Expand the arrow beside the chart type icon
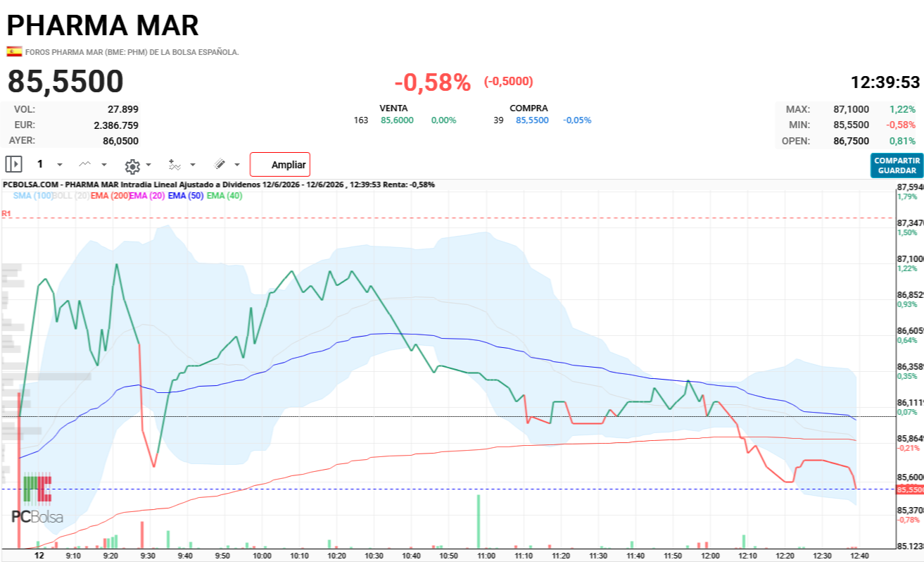This screenshot has width=924, height=562. 104,165
